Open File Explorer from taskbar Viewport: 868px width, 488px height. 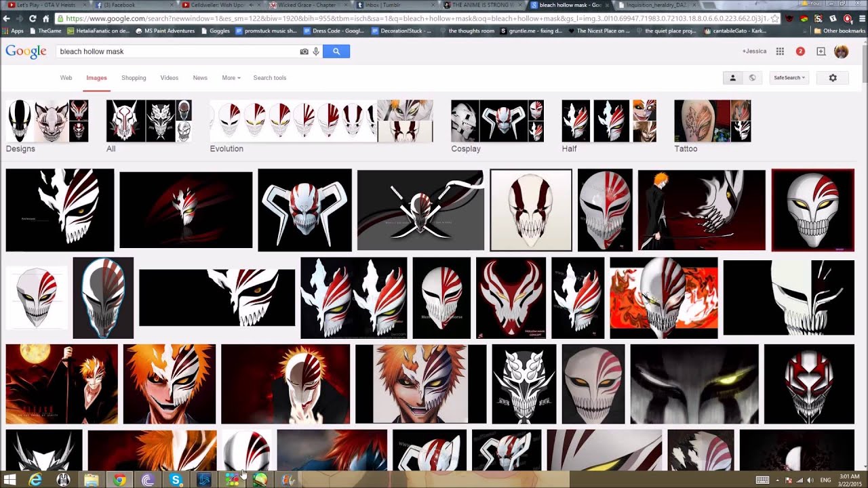coord(91,480)
